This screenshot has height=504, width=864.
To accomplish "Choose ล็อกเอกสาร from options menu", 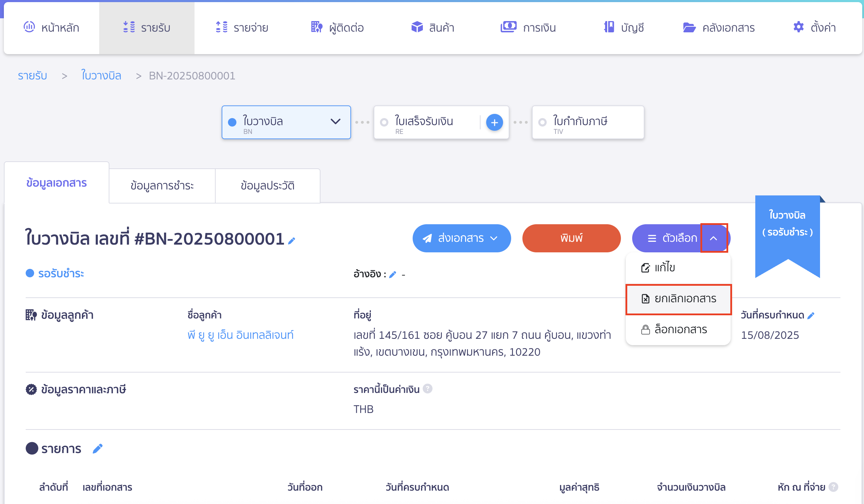I will tap(678, 330).
